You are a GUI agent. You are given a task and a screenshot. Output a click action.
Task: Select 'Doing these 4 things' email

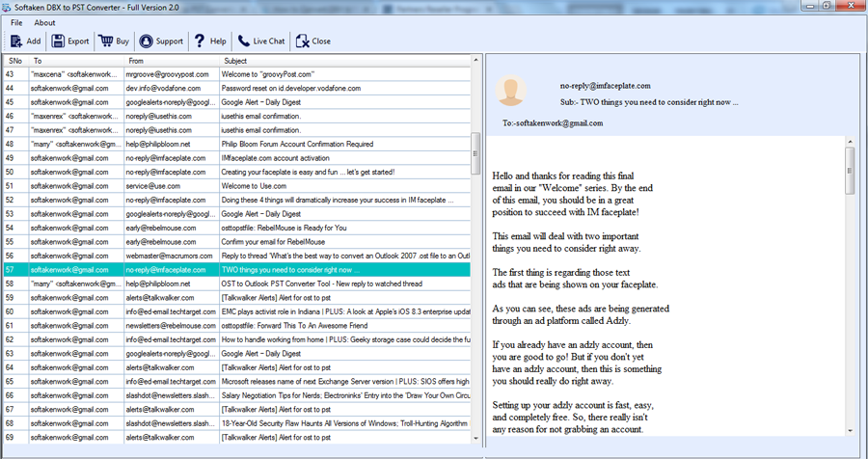tap(237, 200)
